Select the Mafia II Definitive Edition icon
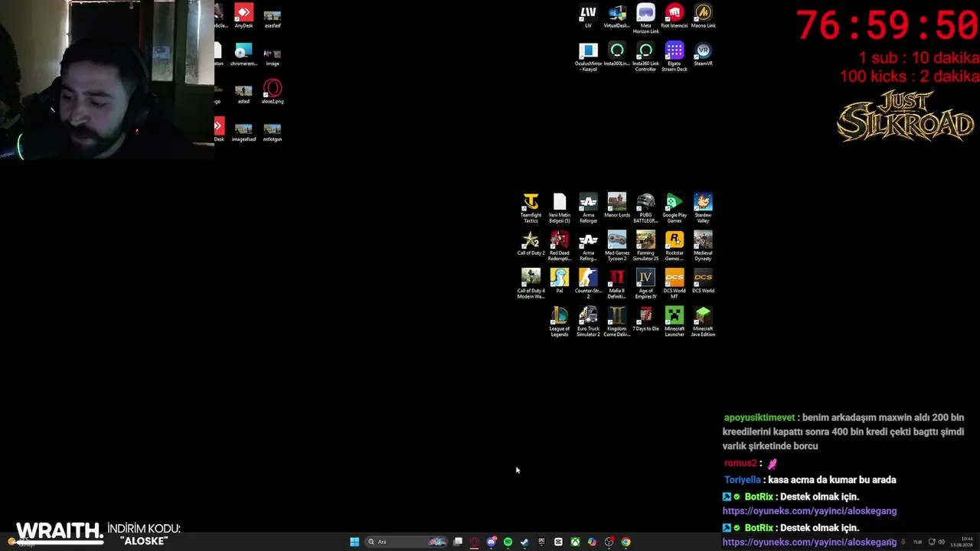 click(x=617, y=284)
